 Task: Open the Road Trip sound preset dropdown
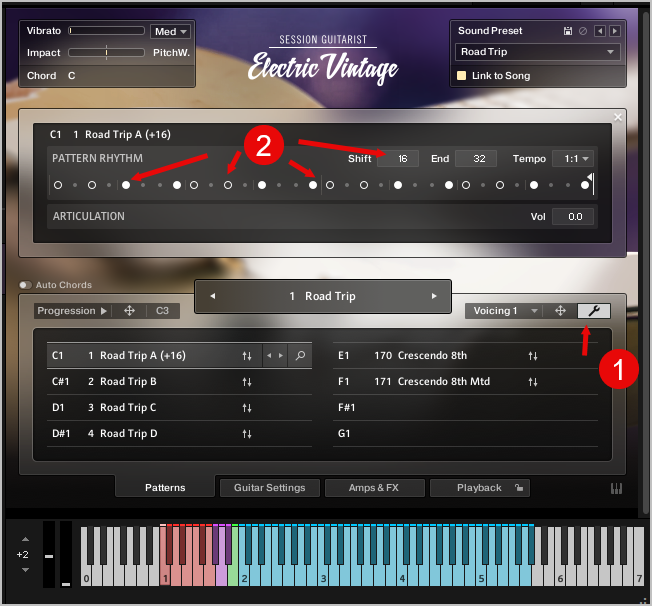tap(538, 52)
